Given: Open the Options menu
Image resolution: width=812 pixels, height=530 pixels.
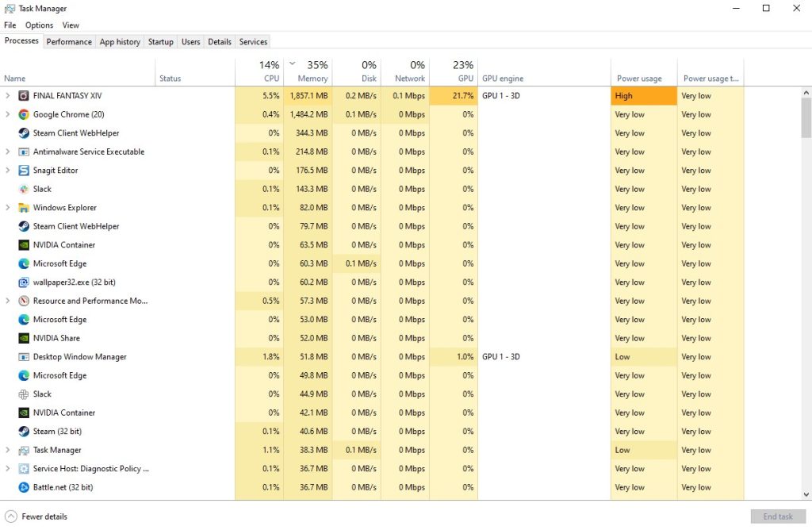Looking at the screenshot, I should pyautogui.click(x=40, y=25).
